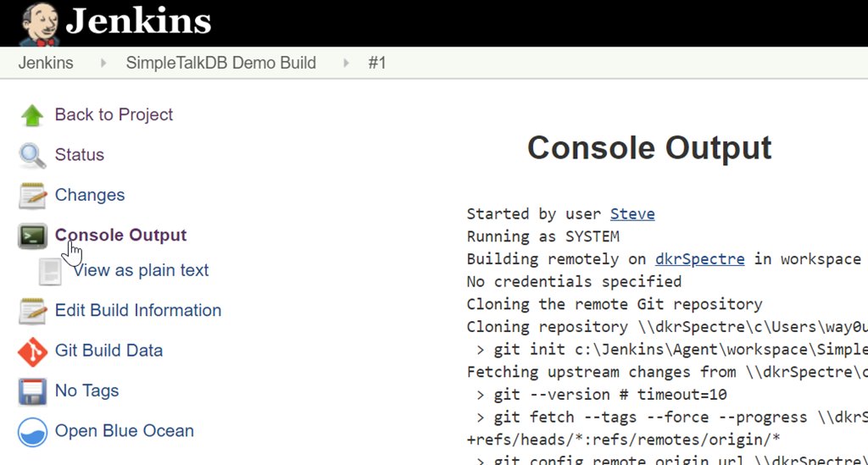Open View as plain text link
868x465 pixels.
pos(141,271)
